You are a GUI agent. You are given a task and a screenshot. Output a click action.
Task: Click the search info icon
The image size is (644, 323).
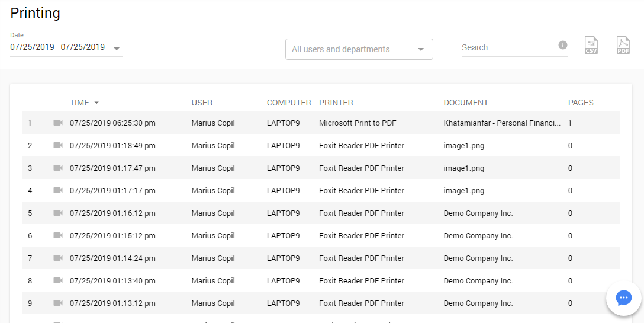click(x=562, y=46)
